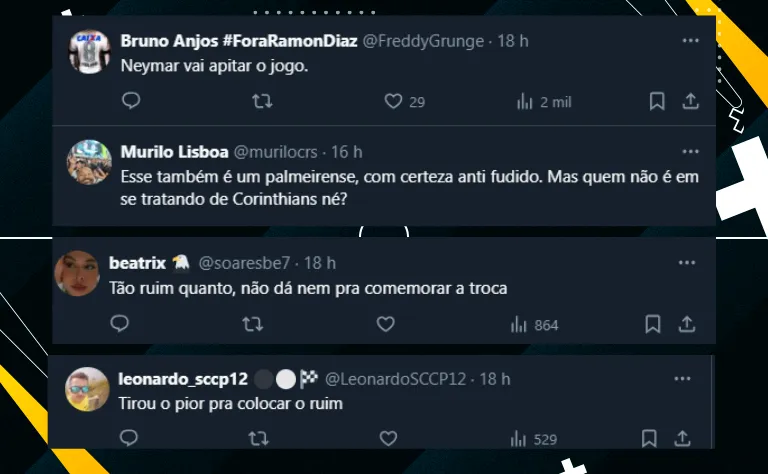Retweet beatrix's tweet about a troca
Viewport: 768px width, 474px height.
click(x=254, y=324)
